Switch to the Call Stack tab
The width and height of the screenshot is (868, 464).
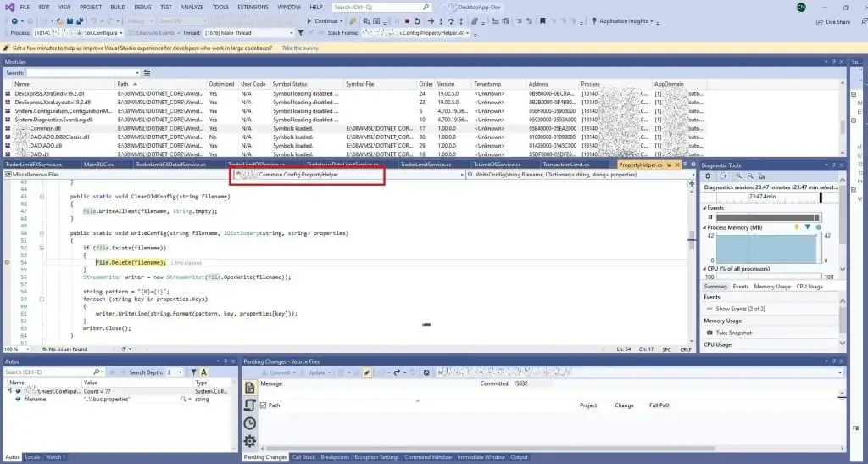tap(303, 457)
